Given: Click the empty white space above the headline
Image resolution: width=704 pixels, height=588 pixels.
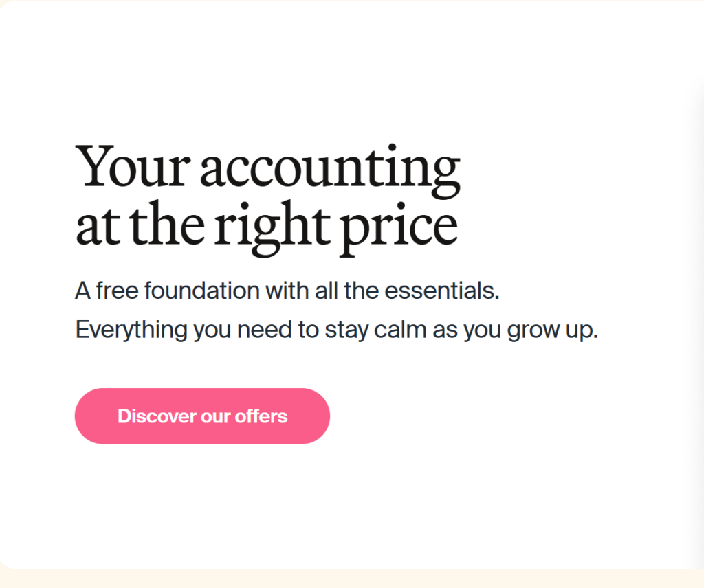Looking at the screenshot, I should (x=314, y=71).
